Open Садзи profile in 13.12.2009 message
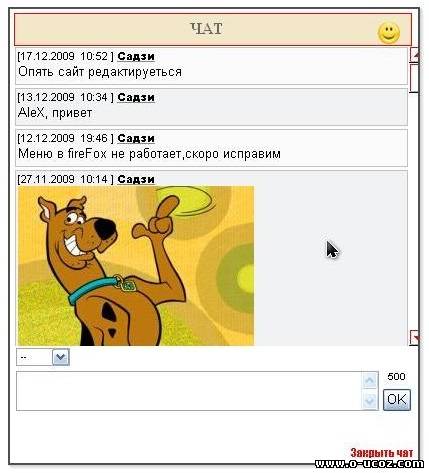The height and width of the screenshot is (473, 429). [136, 97]
